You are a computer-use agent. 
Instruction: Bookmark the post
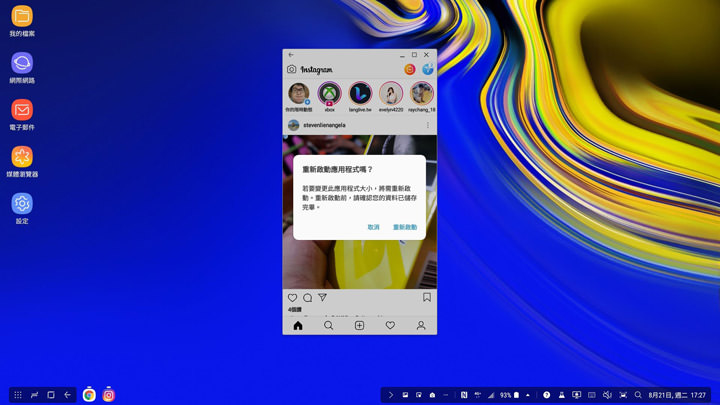point(427,298)
